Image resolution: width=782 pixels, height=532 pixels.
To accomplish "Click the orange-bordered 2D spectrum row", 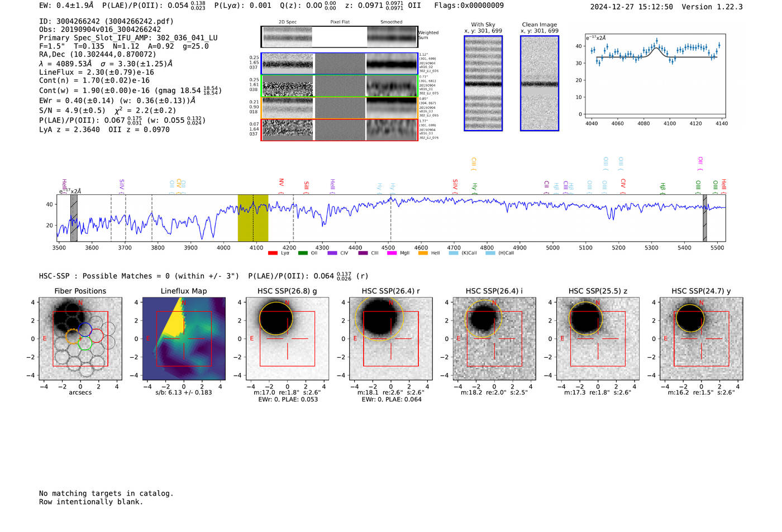I will pyautogui.click(x=340, y=108).
